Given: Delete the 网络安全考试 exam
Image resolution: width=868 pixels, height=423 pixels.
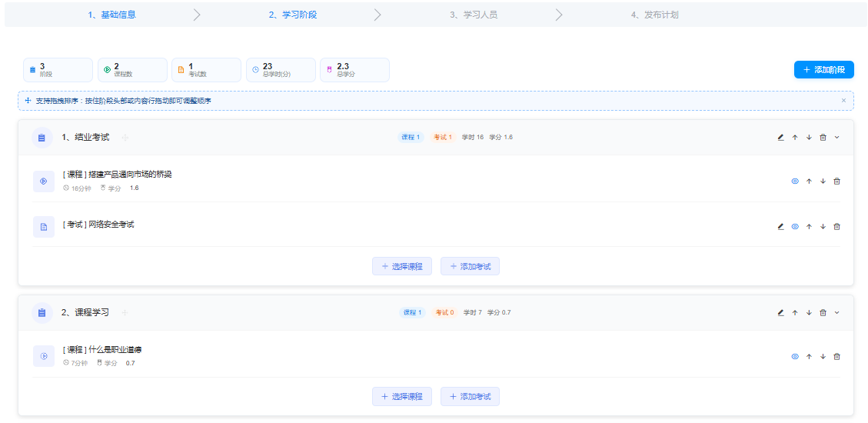Looking at the screenshot, I should tap(836, 226).
